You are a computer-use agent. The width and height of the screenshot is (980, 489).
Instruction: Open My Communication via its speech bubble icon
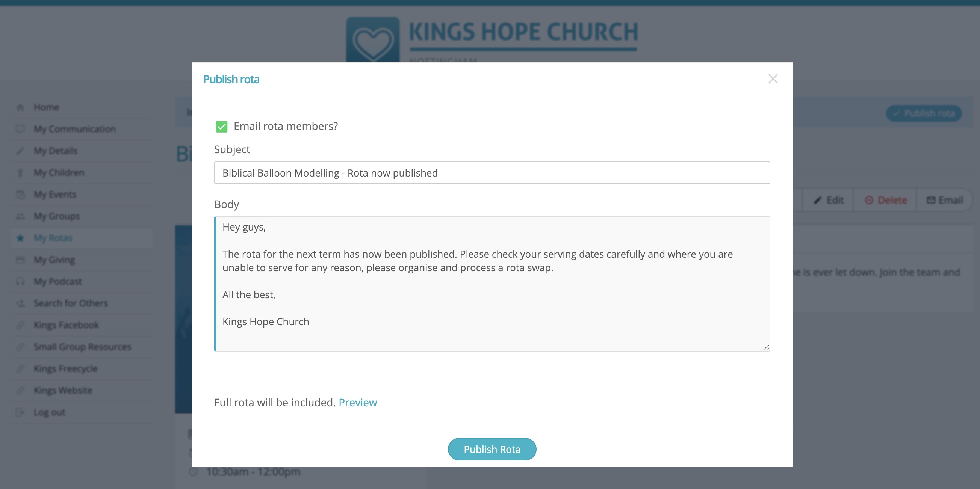tap(21, 128)
